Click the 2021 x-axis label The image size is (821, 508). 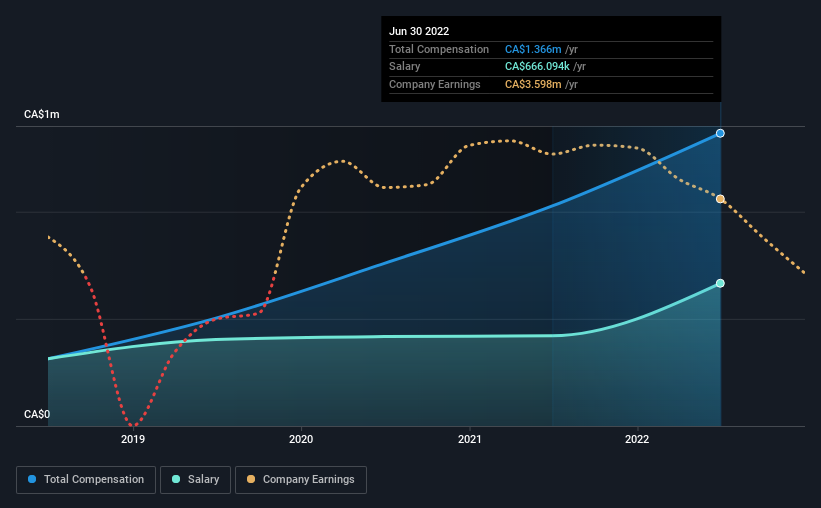click(470, 439)
